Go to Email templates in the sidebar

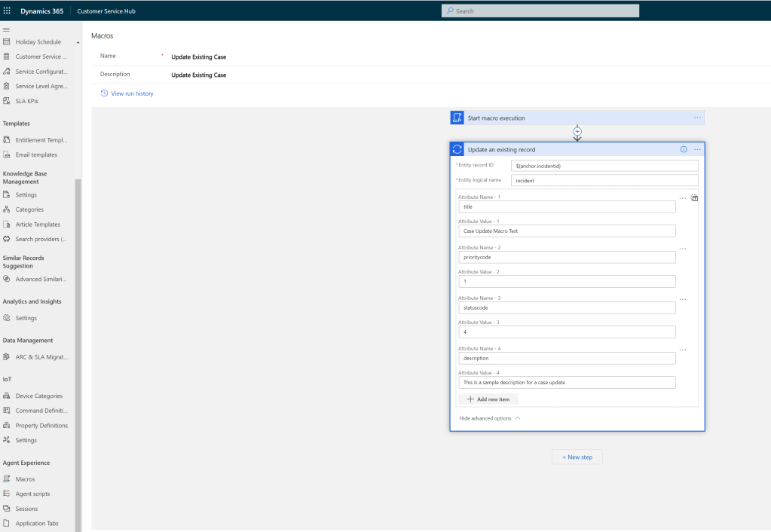(x=35, y=154)
